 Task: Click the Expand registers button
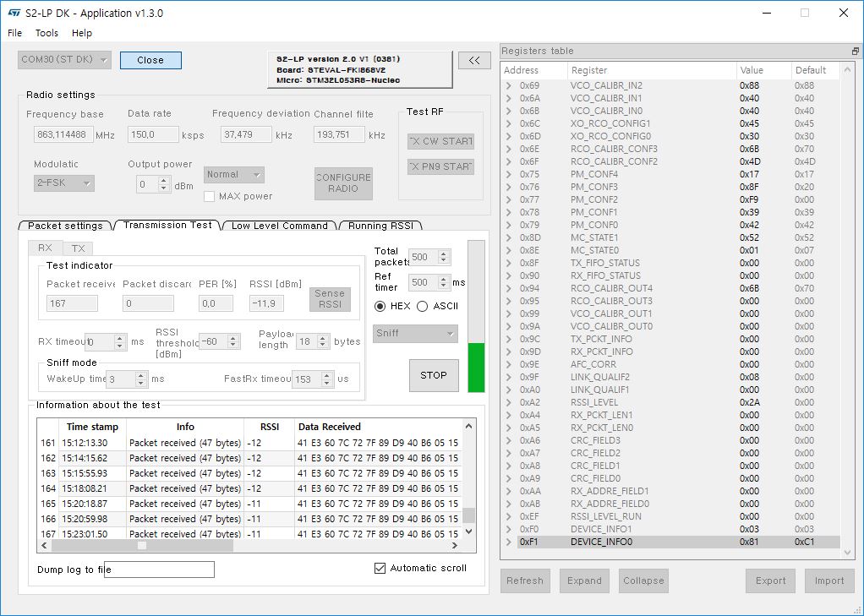click(585, 581)
